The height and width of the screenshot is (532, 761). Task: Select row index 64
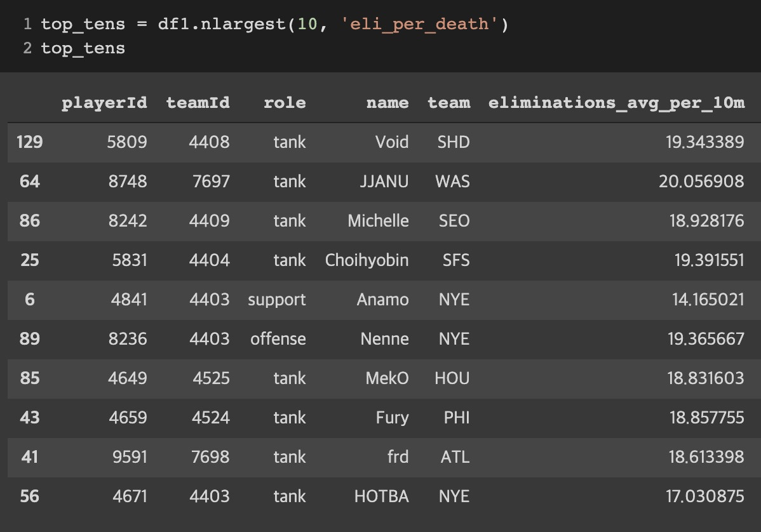tap(30, 182)
